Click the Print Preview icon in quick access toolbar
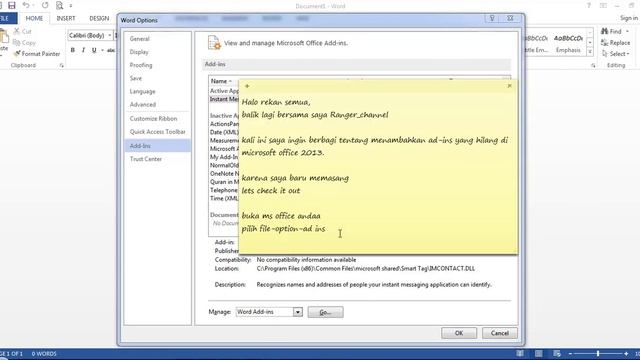Screen dimensions: 640x360 point(60,5)
